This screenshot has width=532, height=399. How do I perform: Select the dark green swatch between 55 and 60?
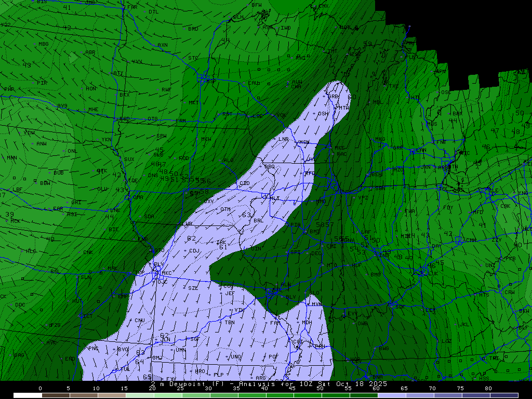click(x=364, y=395)
